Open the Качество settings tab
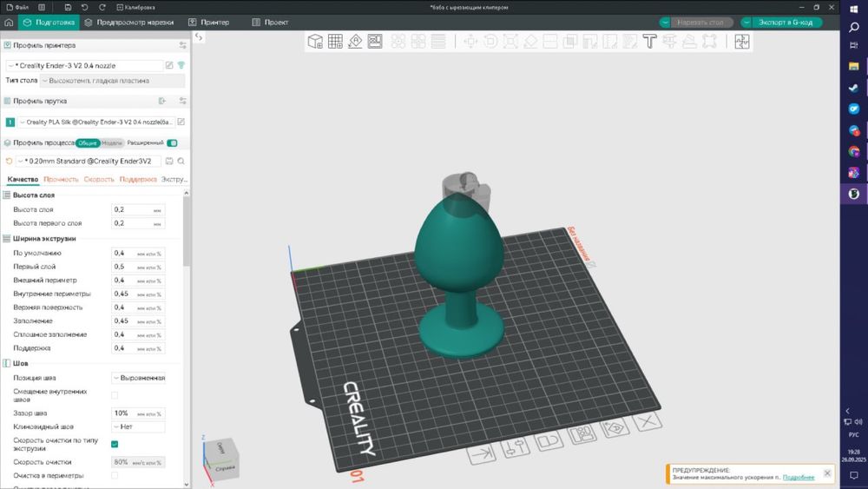 pos(23,180)
